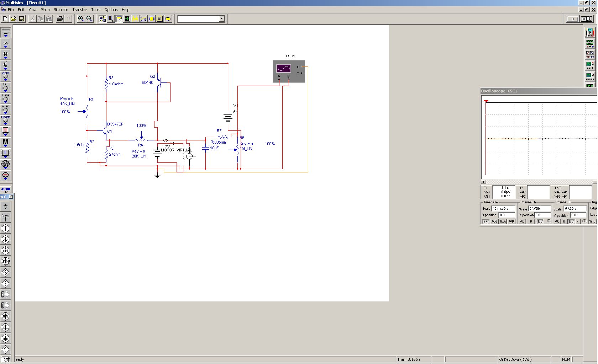Toggle the simulation run switch

pos(587,19)
